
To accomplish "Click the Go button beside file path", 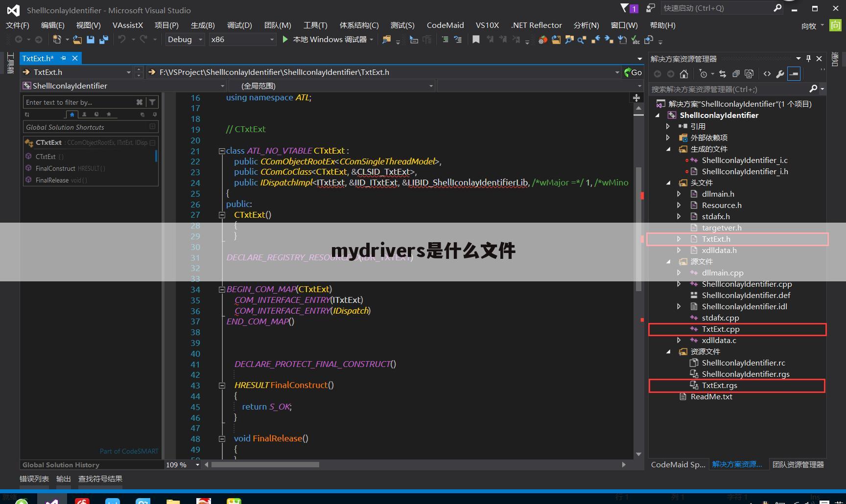I will (x=633, y=72).
